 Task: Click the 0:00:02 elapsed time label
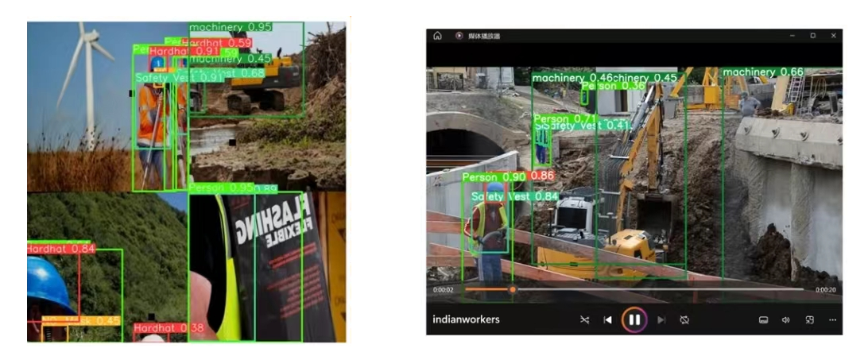(444, 289)
